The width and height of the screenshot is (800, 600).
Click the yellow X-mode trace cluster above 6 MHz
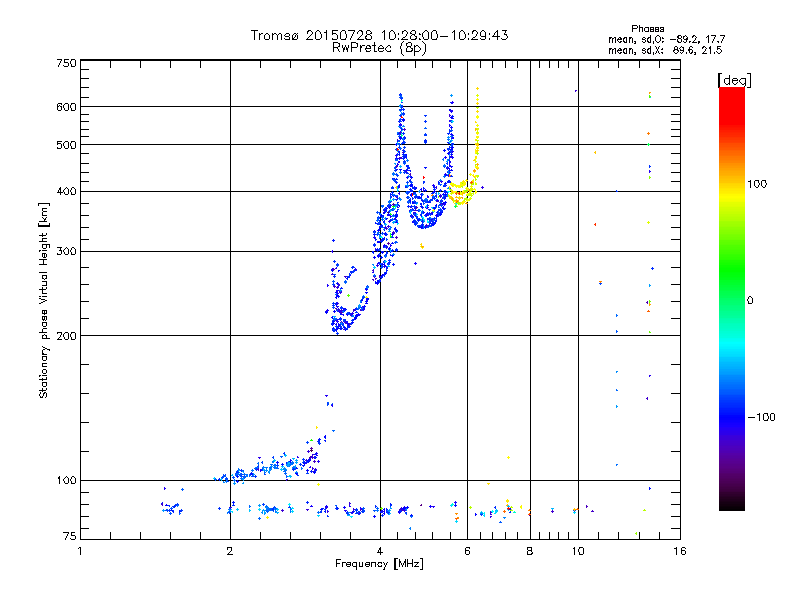point(465,192)
